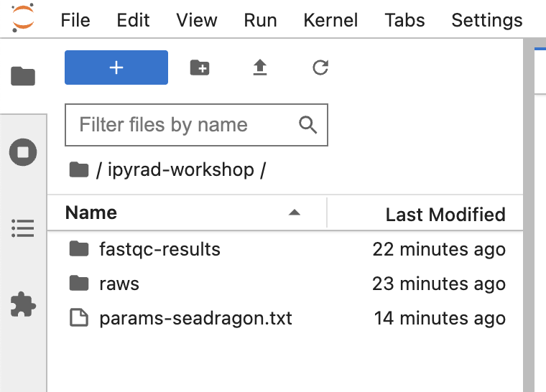Click the root folder breadcrumb icon
Screen dimensions: 546x392
coord(78,170)
